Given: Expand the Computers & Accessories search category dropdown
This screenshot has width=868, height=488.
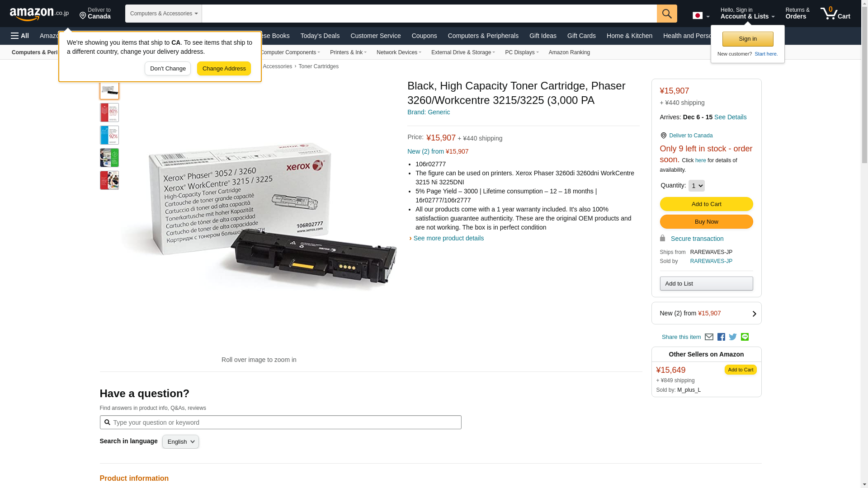Looking at the screenshot, I should 164,14.
